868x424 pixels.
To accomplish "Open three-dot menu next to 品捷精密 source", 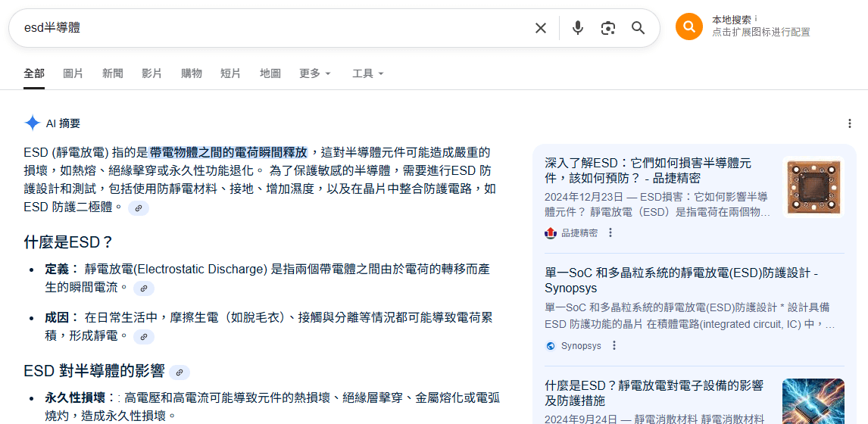I will click(x=610, y=233).
